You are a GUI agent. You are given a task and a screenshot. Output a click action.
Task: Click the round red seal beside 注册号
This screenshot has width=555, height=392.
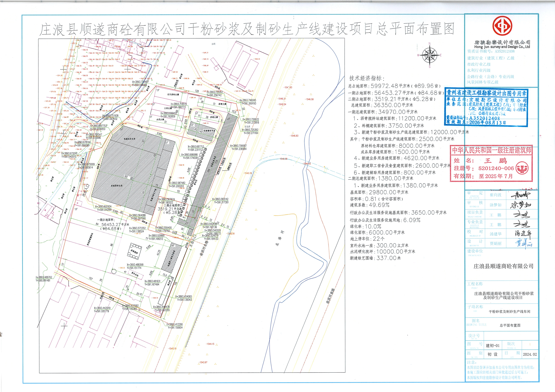click(522, 168)
